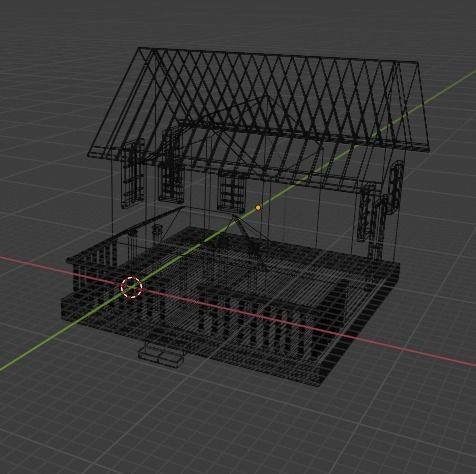Click the orange origin point of the house
The width and height of the screenshot is (476, 474).
coord(258,208)
